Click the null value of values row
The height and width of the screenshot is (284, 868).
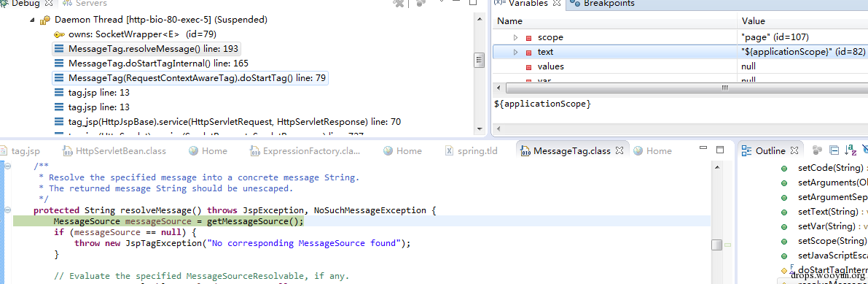[748, 66]
